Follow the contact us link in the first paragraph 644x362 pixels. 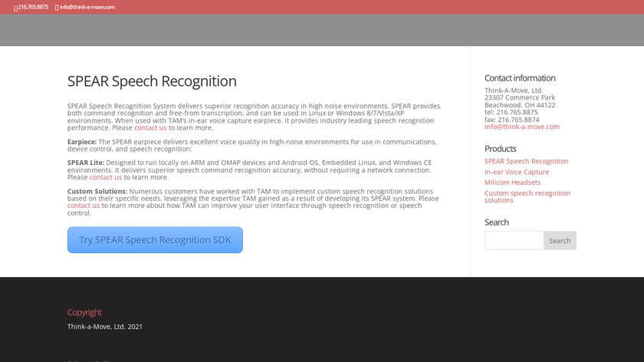coord(150,128)
